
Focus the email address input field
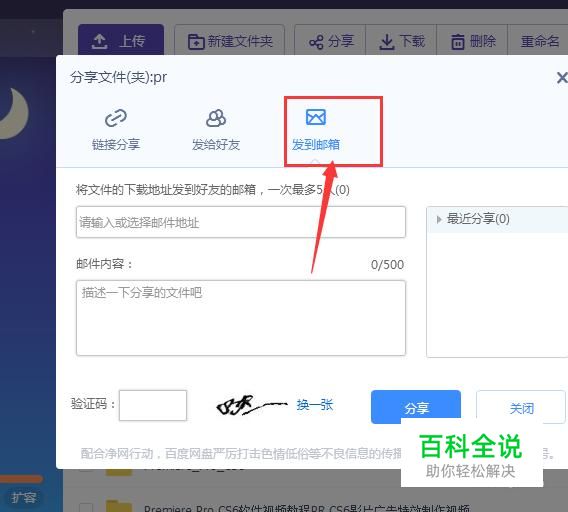tap(241, 222)
